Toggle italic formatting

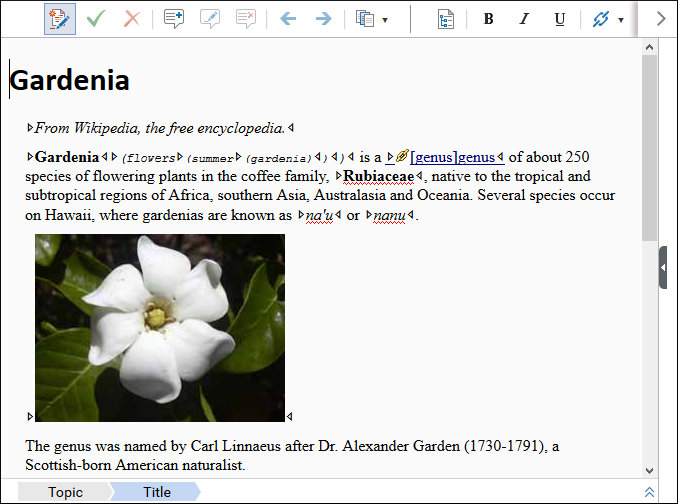524,19
